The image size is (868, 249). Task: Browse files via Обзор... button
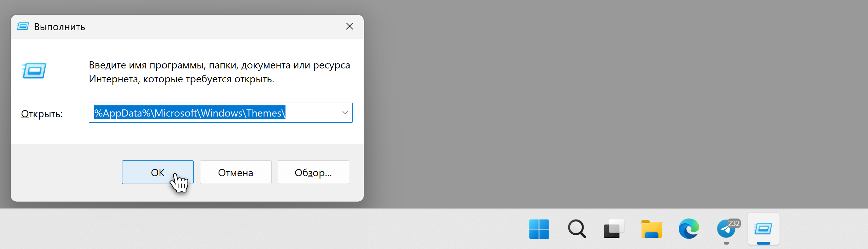313,172
